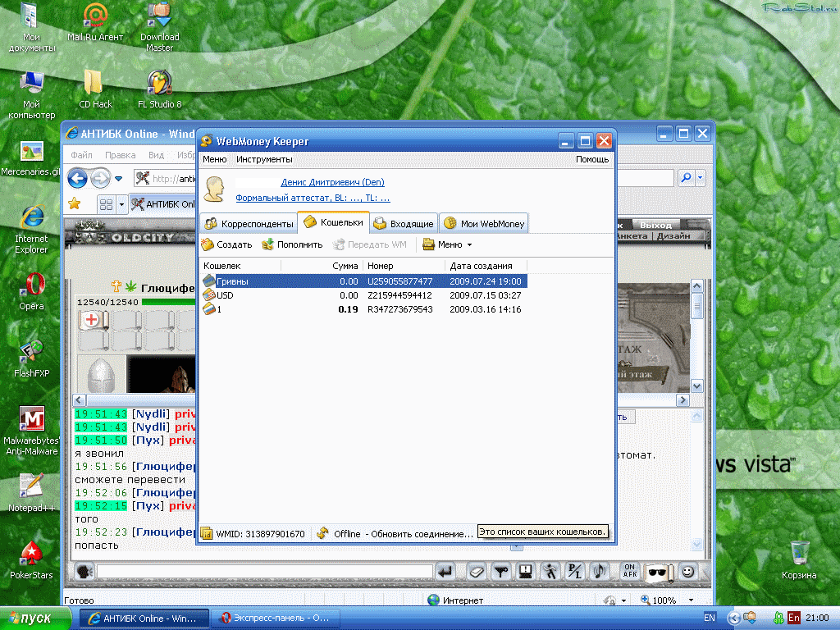
Task: Open the Инструменты menu
Action: [x=264, y=159]
